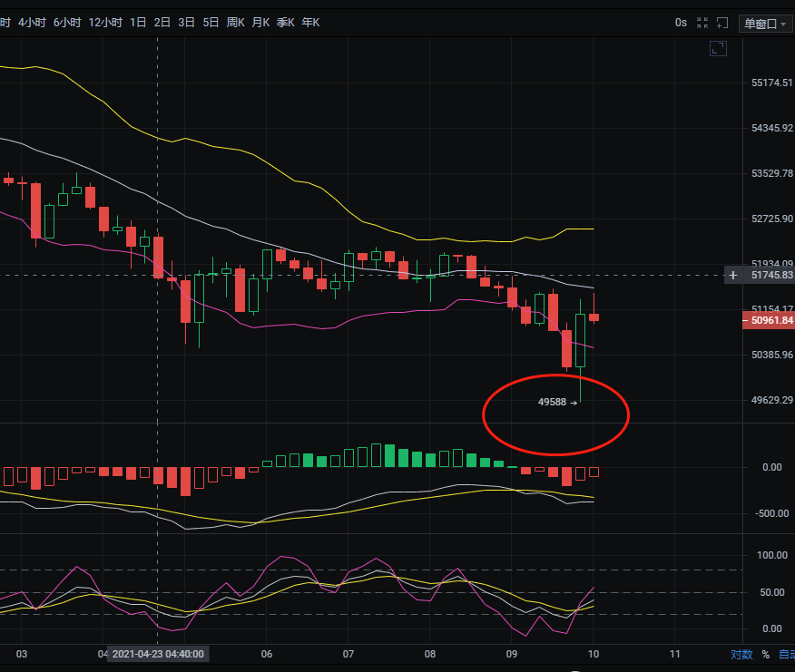Choose the 周K weekly chart
This screenshot has height=672, width=795.
pyautogui.click(x=235, y=23)
